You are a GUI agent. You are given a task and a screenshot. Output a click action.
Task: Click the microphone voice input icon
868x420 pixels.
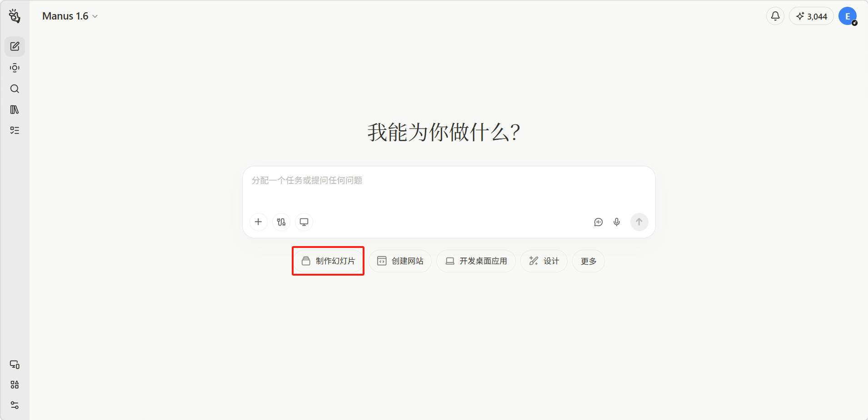[x=617, y=222]
